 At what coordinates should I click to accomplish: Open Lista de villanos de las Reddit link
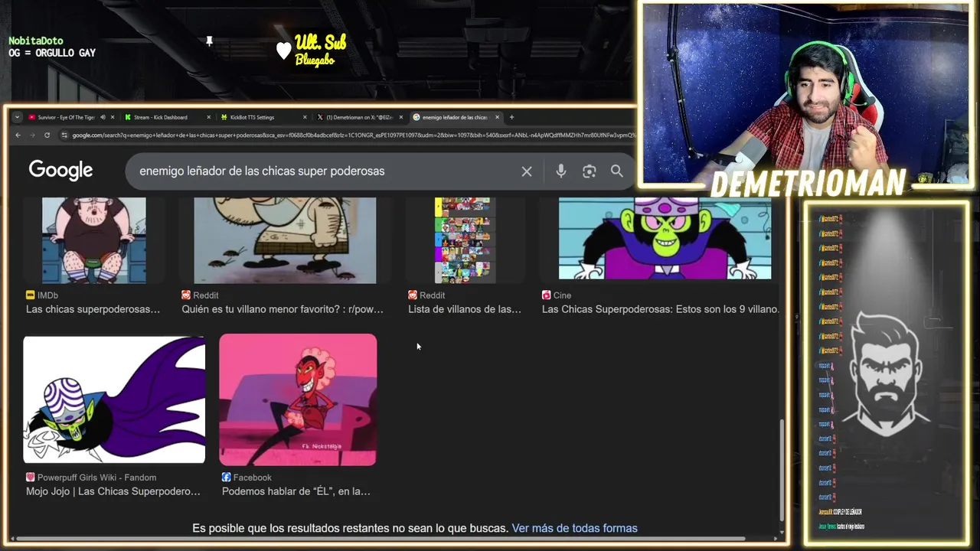pos(465,309)
